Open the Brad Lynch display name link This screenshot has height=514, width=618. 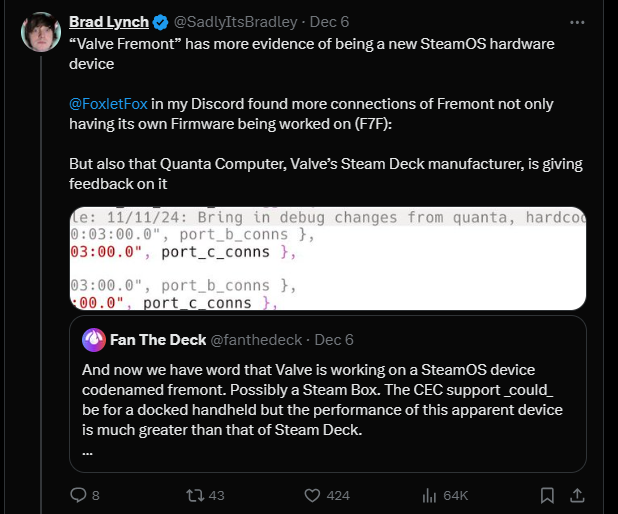point(109,22)
